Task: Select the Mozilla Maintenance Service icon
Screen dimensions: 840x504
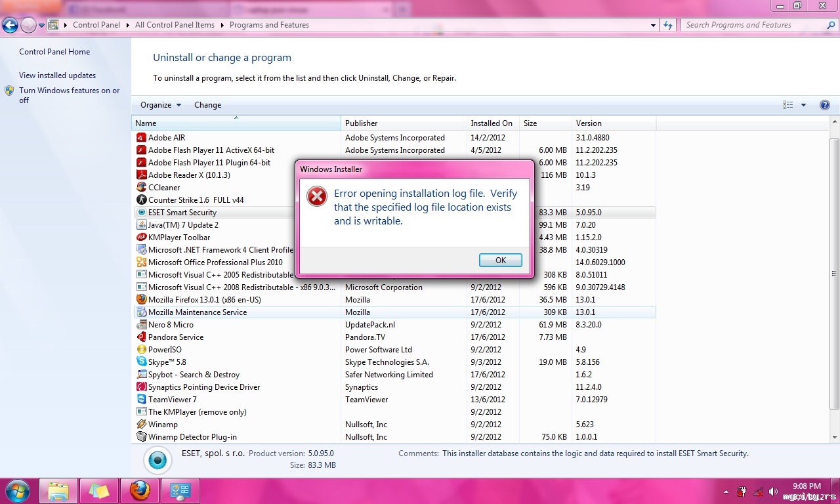Action: 141,312
